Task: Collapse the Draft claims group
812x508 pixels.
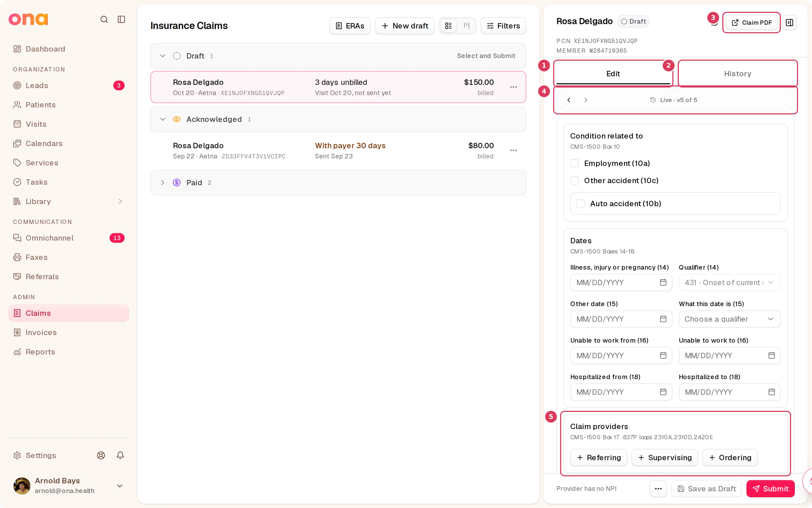Action: click(163, 56)
